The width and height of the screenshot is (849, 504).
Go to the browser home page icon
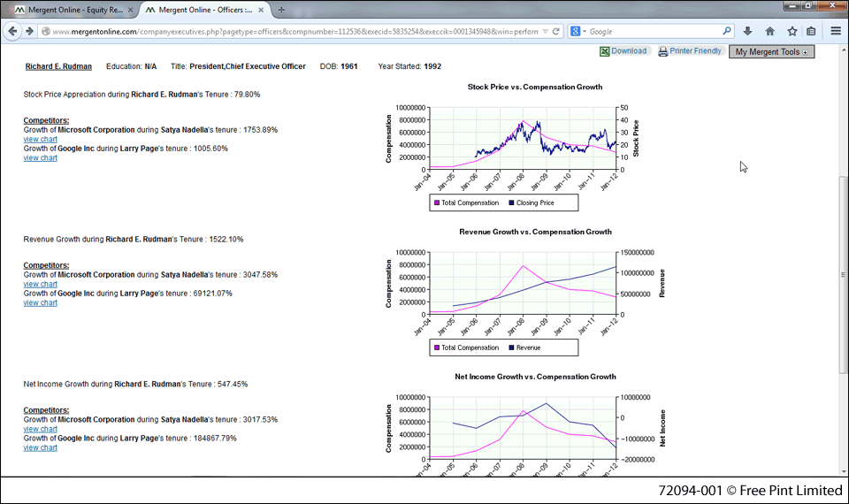click(x=769, y=31)
